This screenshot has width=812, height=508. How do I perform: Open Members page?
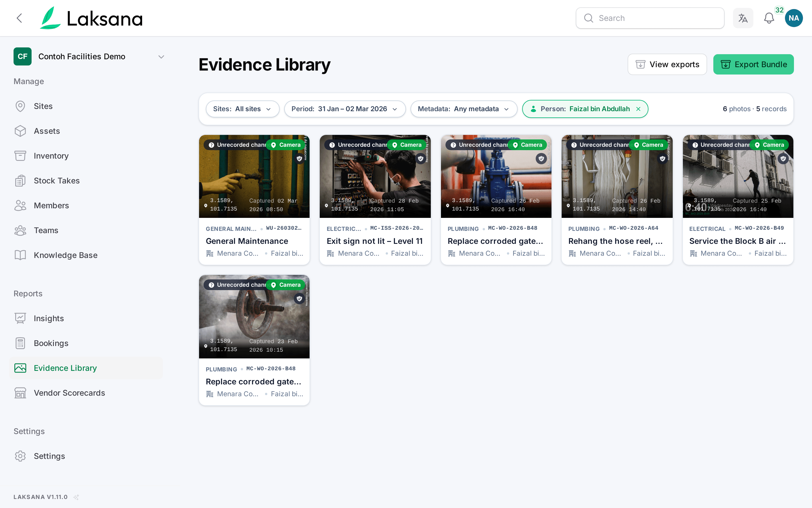click(x=86, y=206)
